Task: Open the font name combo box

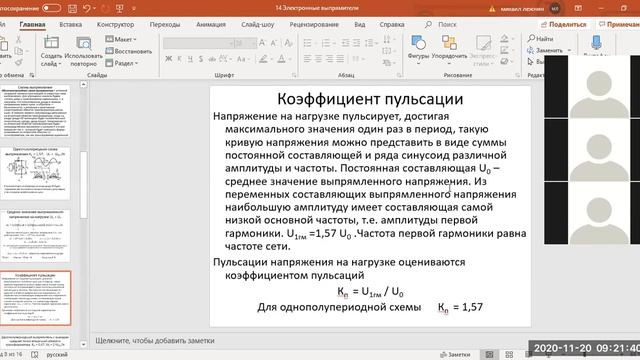Action: coord(198,43)
